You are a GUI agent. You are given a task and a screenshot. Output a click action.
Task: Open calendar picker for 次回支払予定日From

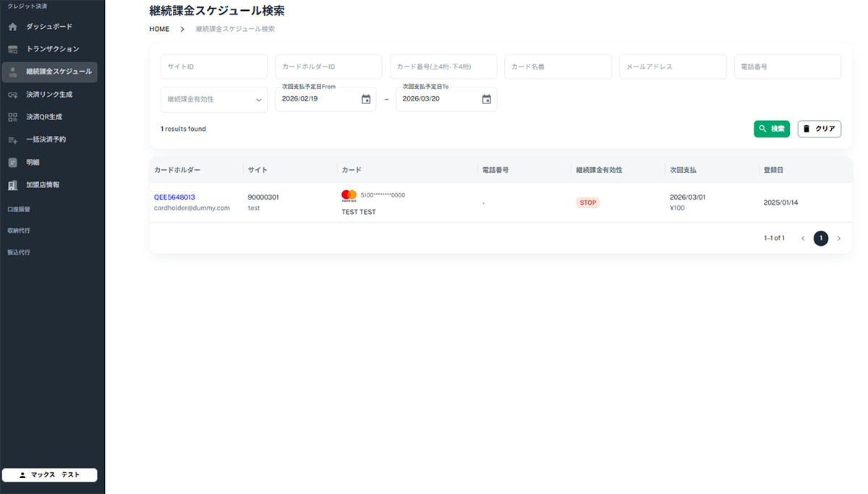pos(366,99)
